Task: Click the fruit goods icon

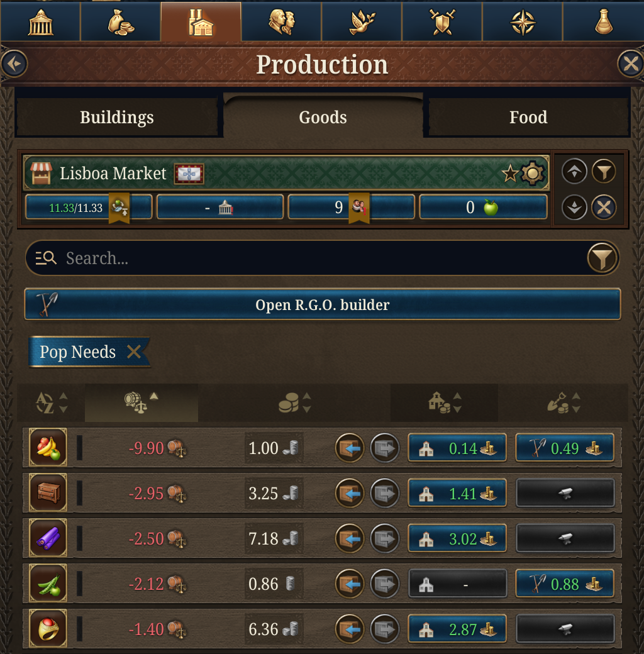Action: [48, 448]
